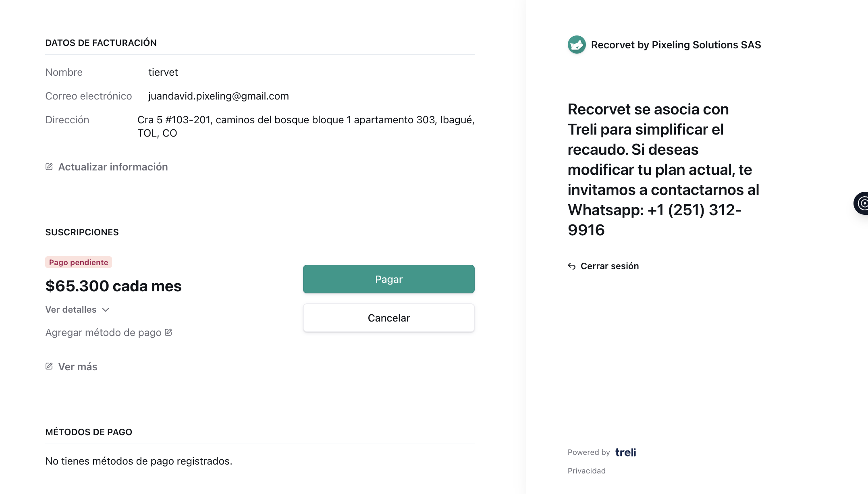This screenshot has height=494, width=868.
Task: Expand the Ver detalles chevron
Action: coord(106,310)
